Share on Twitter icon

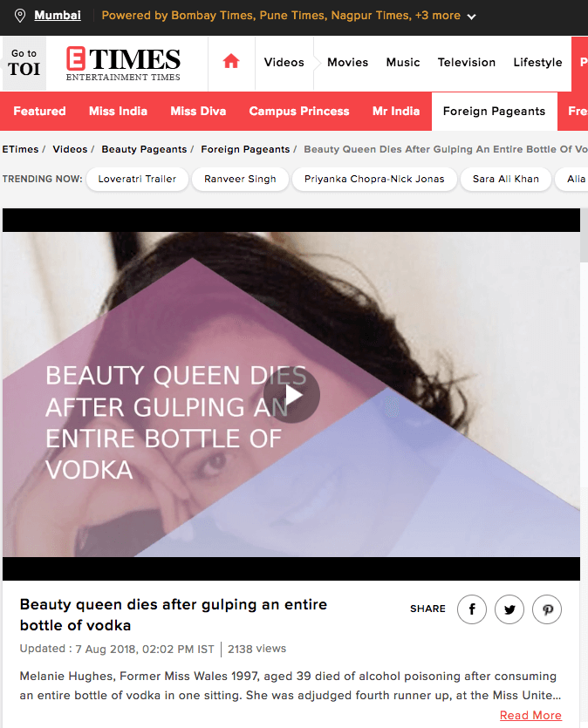point(509,609)
